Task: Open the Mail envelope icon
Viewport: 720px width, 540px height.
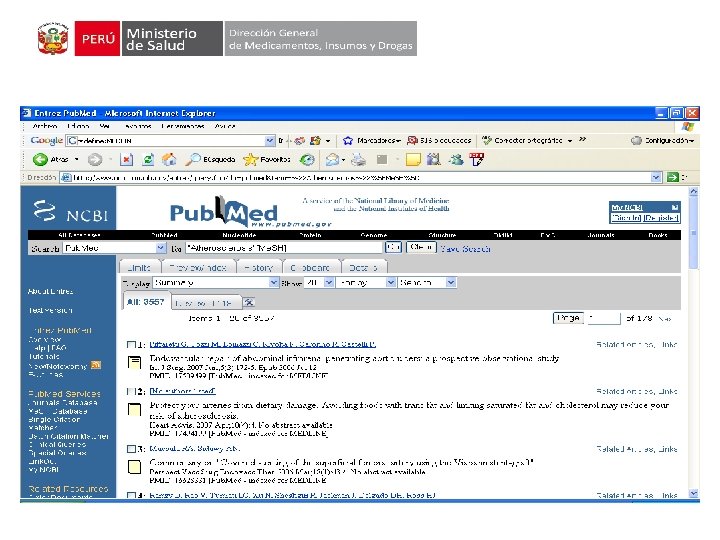Action: (x=332, y=159)
